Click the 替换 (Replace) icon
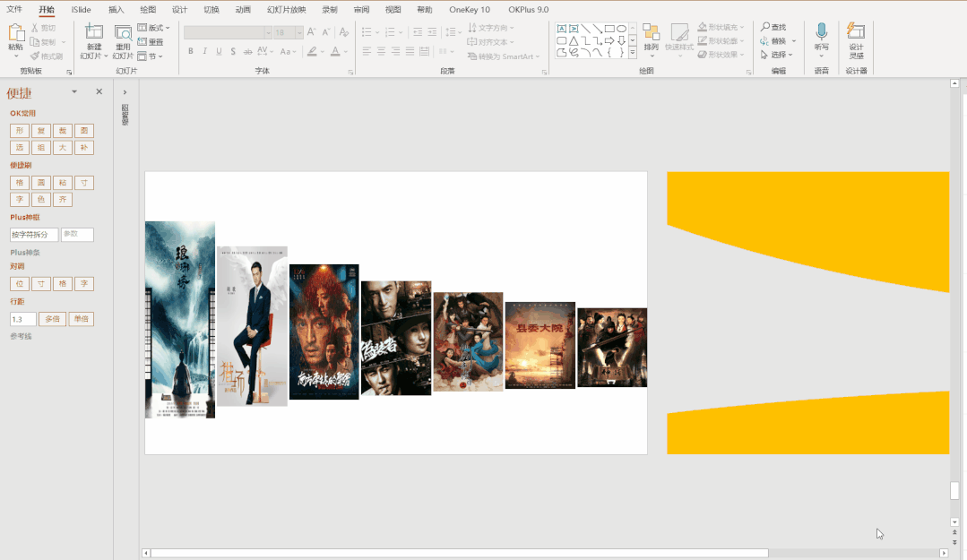Viewport: 967px width, 560px height. coord(764,40)
